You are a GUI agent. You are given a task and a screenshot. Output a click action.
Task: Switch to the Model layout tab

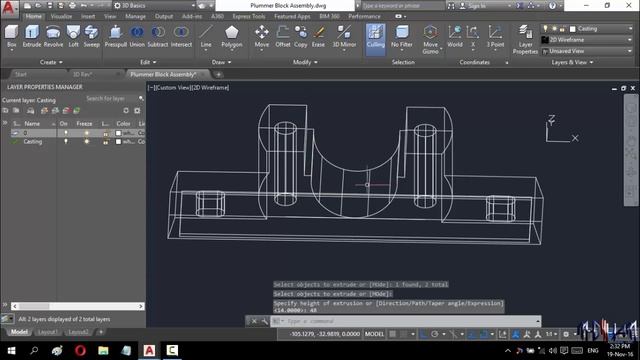(x=19, y=332)
